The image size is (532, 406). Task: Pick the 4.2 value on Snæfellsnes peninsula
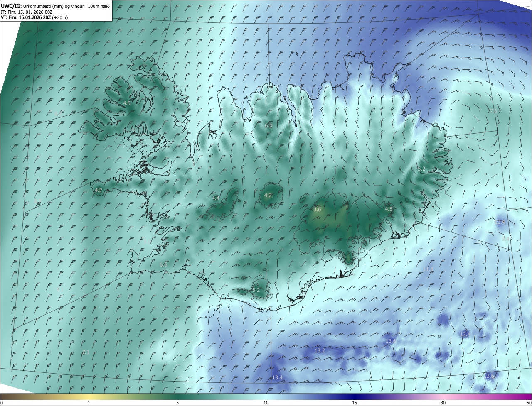[x=99, y=190]
